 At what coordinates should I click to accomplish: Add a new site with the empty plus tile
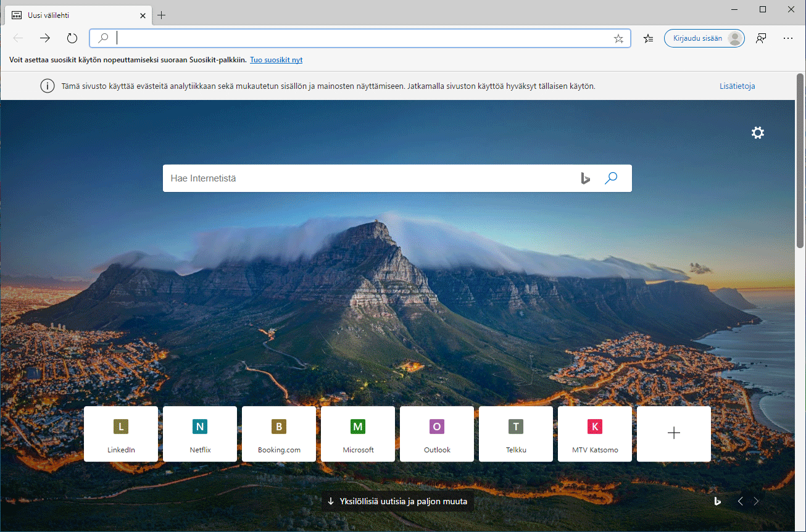point(673,433)
